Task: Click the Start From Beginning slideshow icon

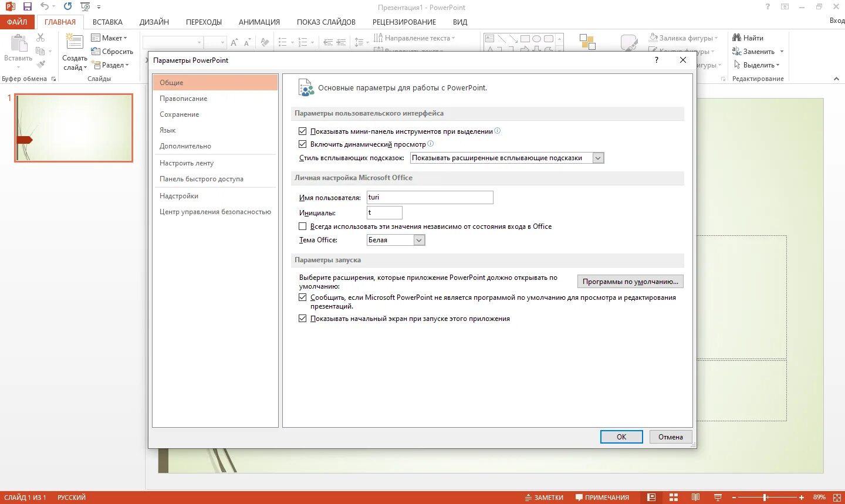Action: [x=85, y=6]
